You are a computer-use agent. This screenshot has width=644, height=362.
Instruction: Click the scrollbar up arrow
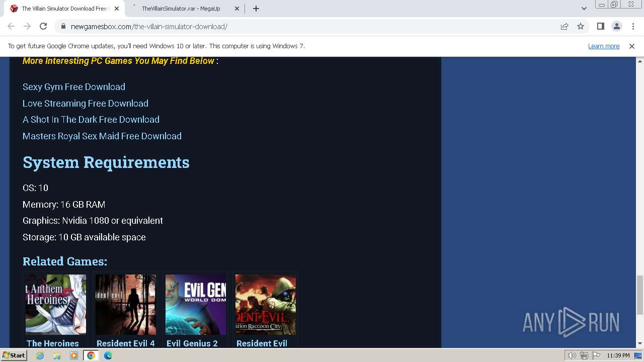click(x=639, y=61)
